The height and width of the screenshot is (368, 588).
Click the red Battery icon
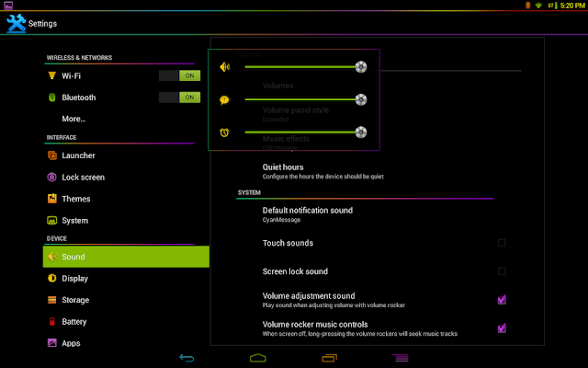(52, 321)
